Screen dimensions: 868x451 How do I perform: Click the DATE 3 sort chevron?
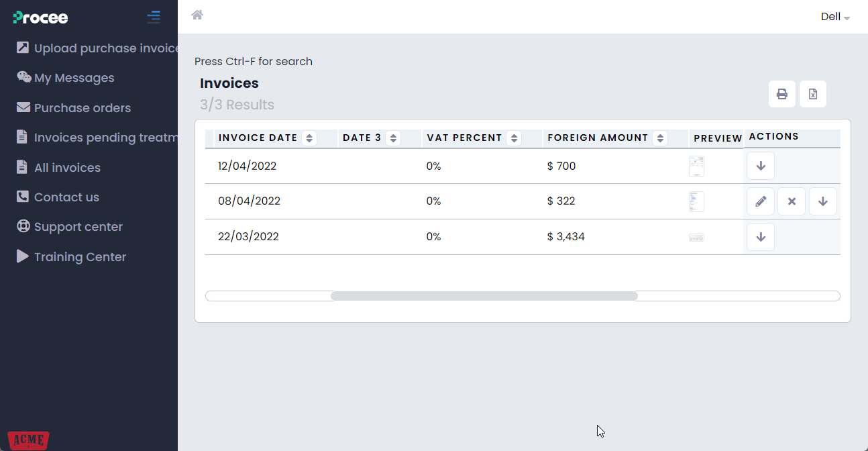coord(392,138)
